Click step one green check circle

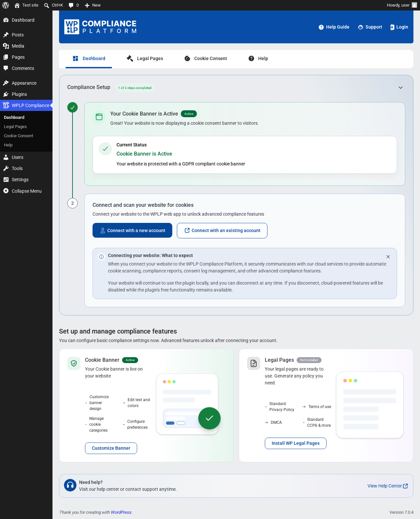tap(73, 107)
